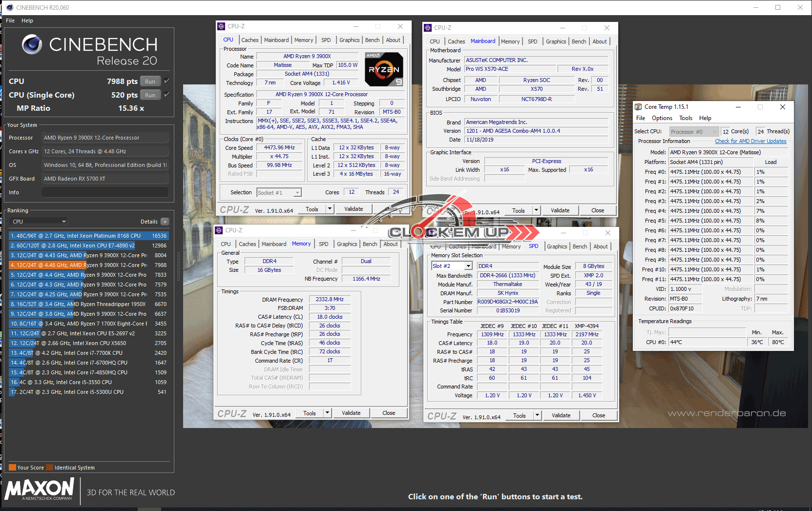This screenshot has height=511, width=812.
Task: Click the Core Temp window title icon
Action: (638, 107)
